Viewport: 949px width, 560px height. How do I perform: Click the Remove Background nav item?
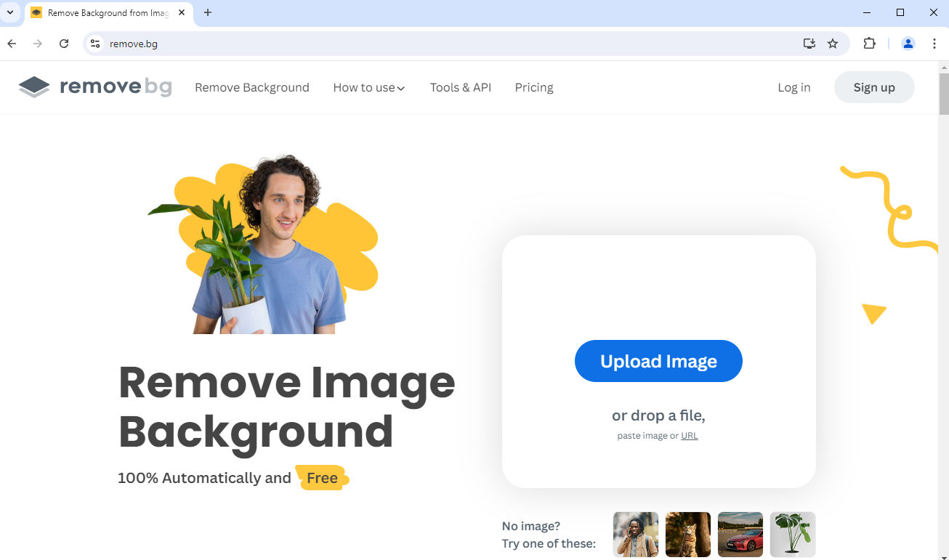251,87
